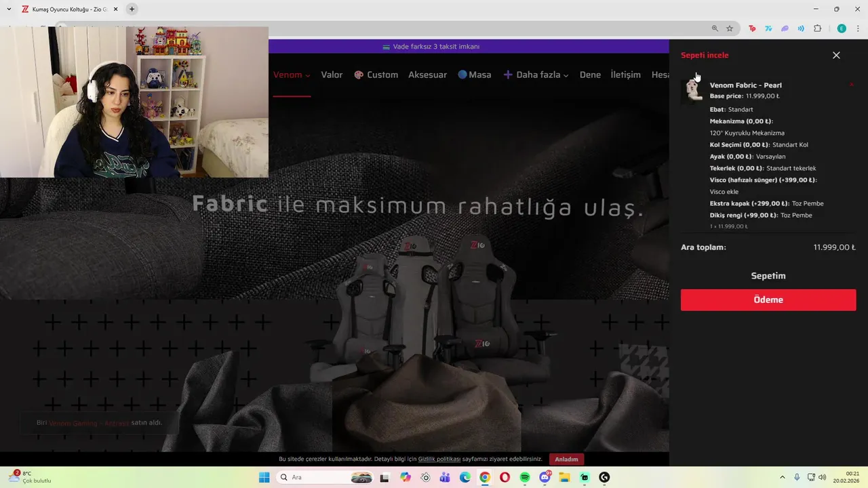
Task: Click the taskbar Ara search box
Action: coord(325,477)
